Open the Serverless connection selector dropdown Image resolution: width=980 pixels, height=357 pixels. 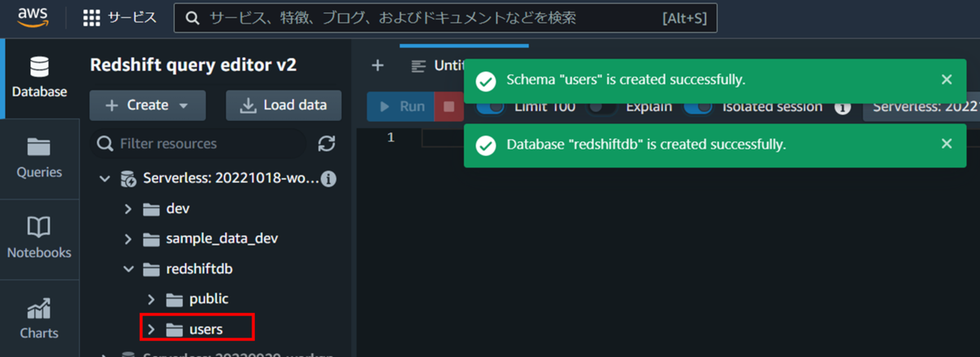[921, 106]
